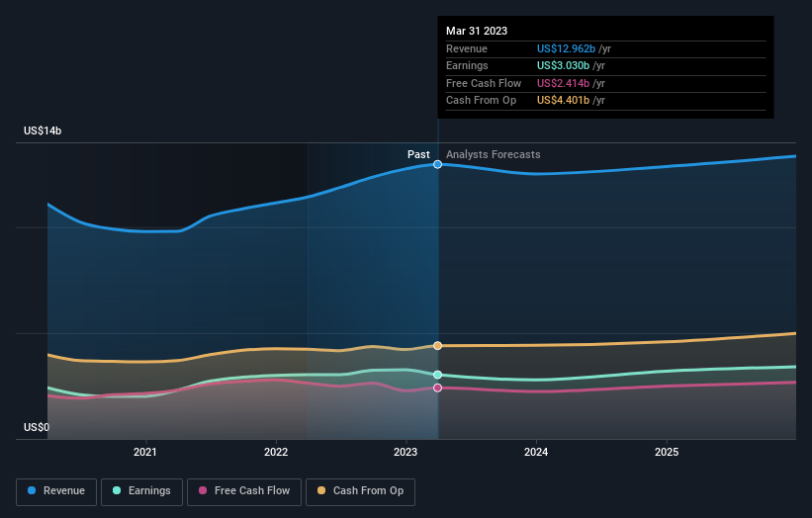
Task: Click the Earnings row label in tooltip
Action: coord(467,65)
